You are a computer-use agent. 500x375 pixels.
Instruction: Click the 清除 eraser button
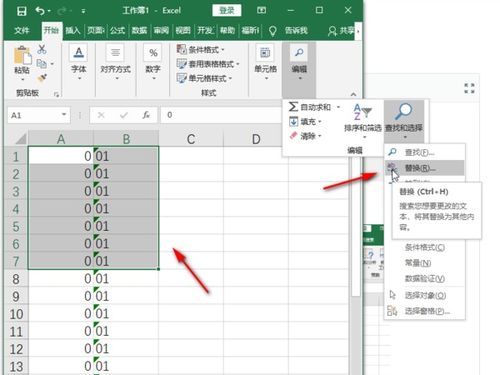(x=305, y=136)
